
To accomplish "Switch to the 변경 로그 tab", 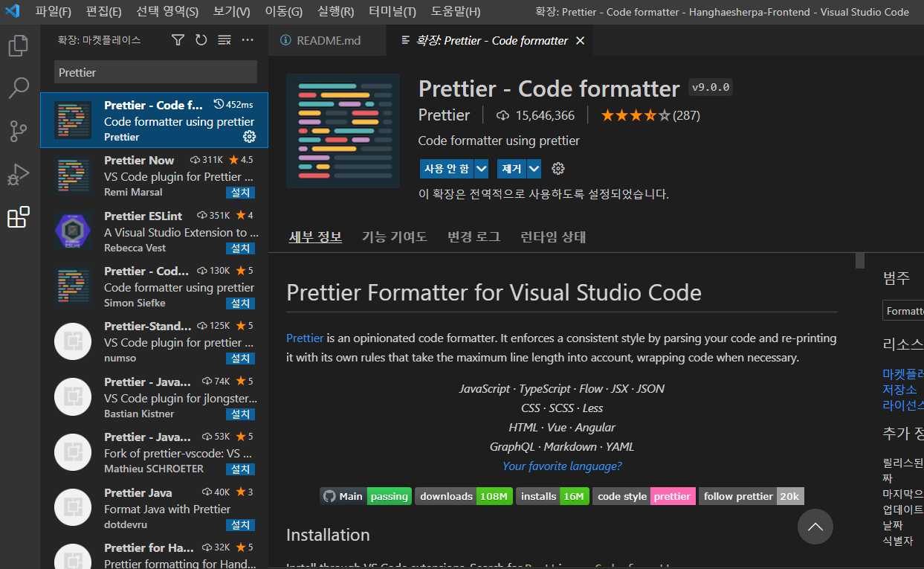I will [474, 237].
